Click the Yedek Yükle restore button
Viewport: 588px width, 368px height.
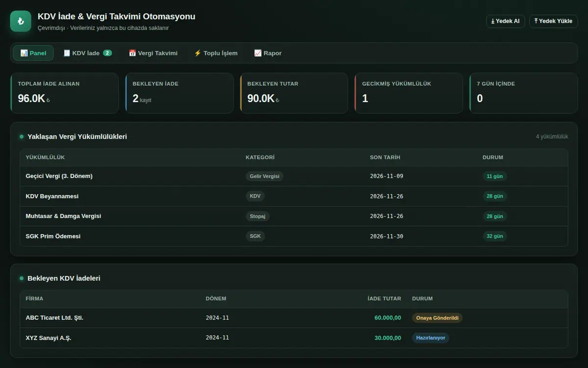(x=553, y=21)
